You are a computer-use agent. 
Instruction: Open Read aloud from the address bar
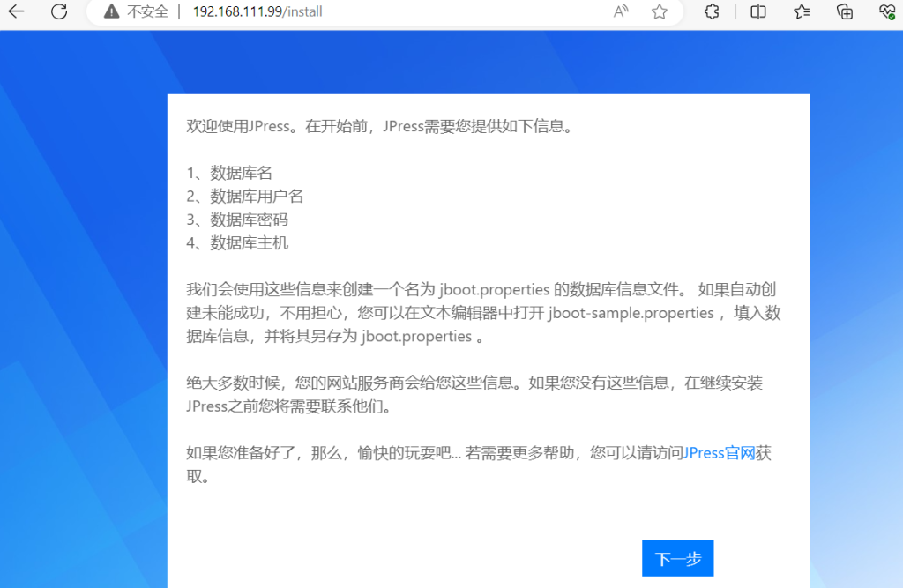[x=621, y=11]
